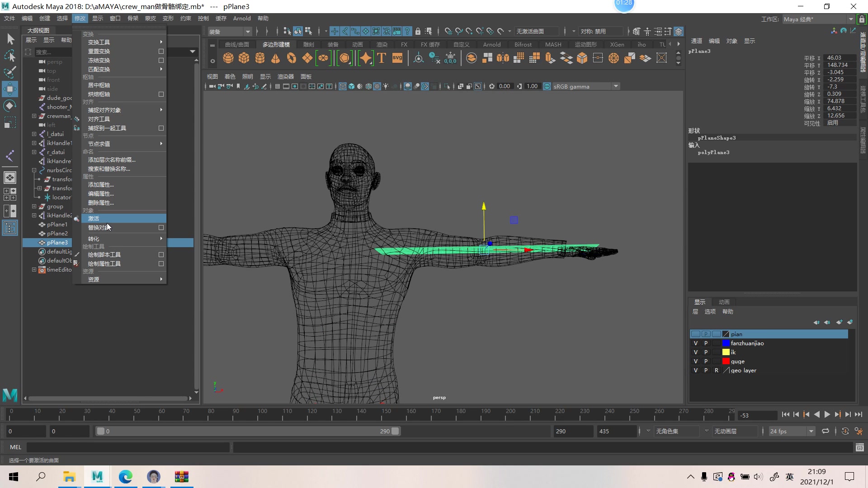Click the SVG import shelf icon
The width and height of the screenshot is (868, 488).
coord(397,58)
